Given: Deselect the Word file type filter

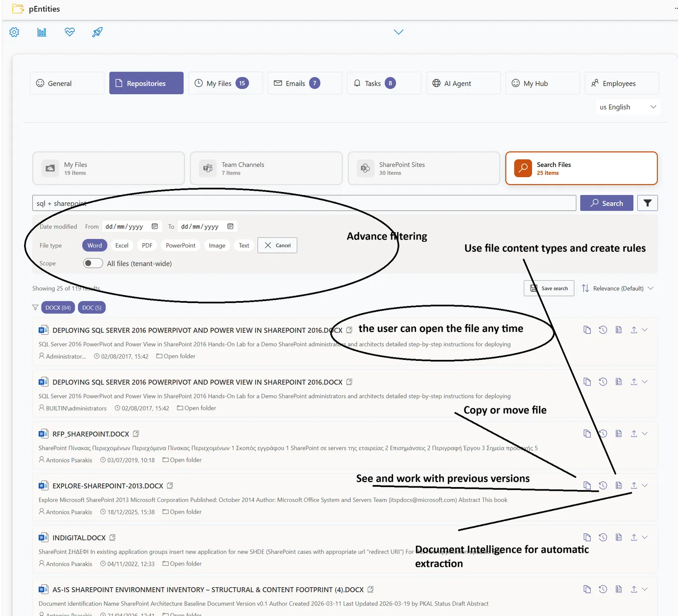Looking at the screenshot, I should click(x=94, y=245).
